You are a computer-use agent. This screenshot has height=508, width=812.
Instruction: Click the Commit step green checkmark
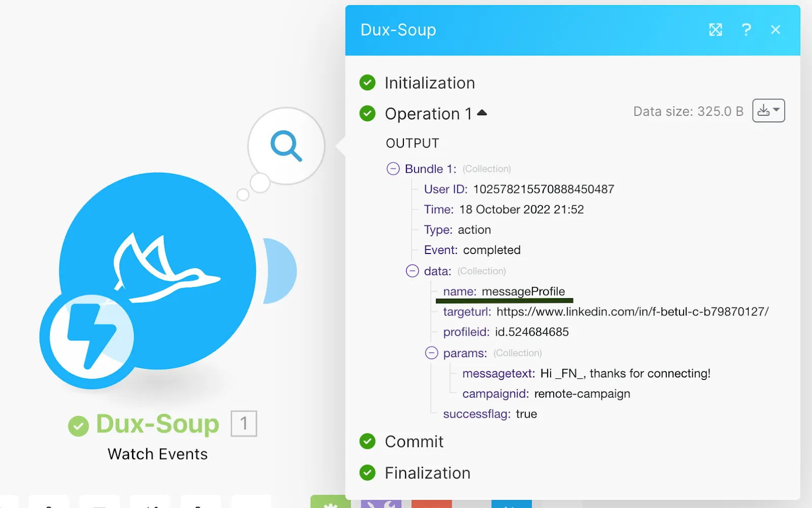[367, 441]
